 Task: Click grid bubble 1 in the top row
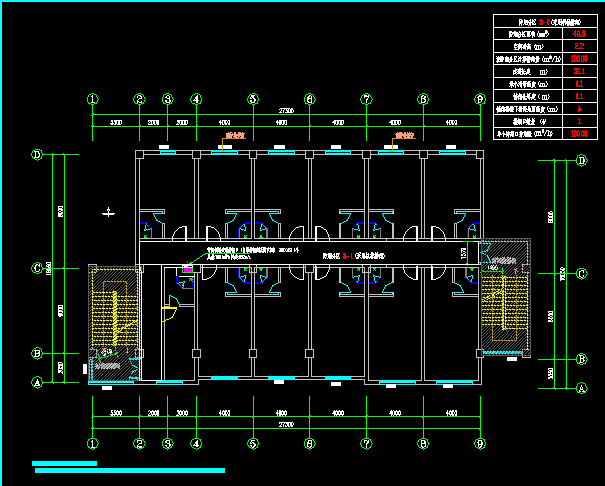pyautogui.click(x=92, y=100)
